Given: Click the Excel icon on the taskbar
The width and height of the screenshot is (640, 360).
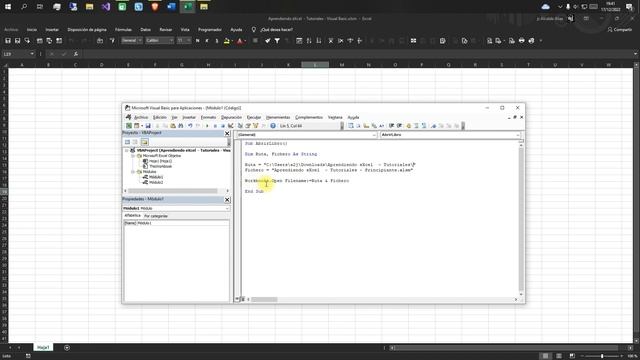Looking at the screenshot, I should [187, 7].
